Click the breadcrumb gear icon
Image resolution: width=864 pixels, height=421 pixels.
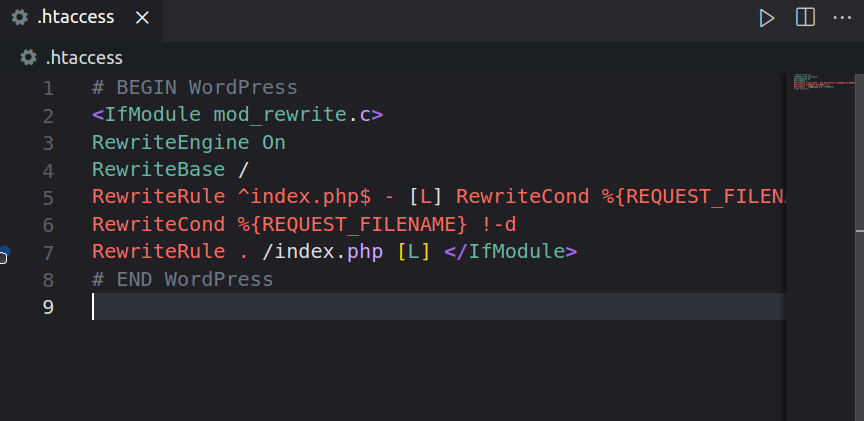pos(28,57)
